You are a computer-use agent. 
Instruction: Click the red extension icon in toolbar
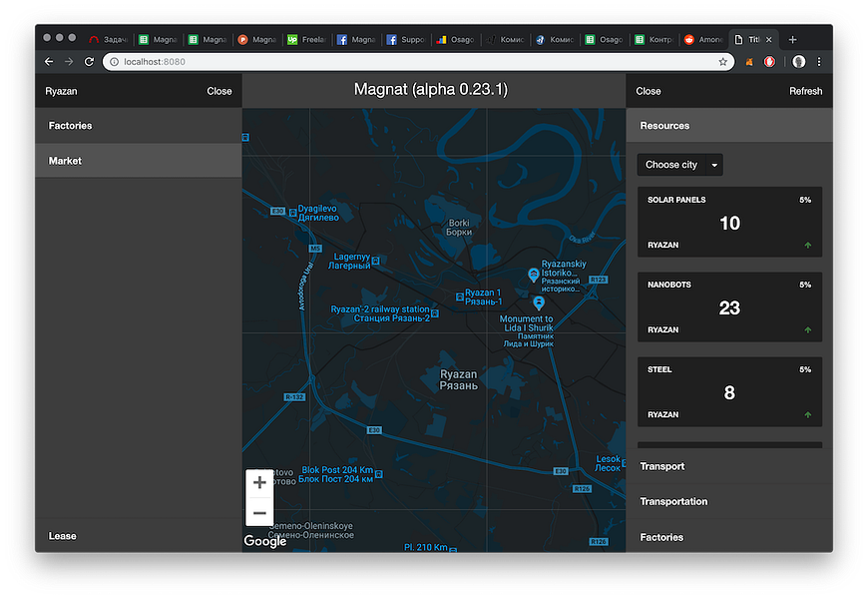point(769,62)
